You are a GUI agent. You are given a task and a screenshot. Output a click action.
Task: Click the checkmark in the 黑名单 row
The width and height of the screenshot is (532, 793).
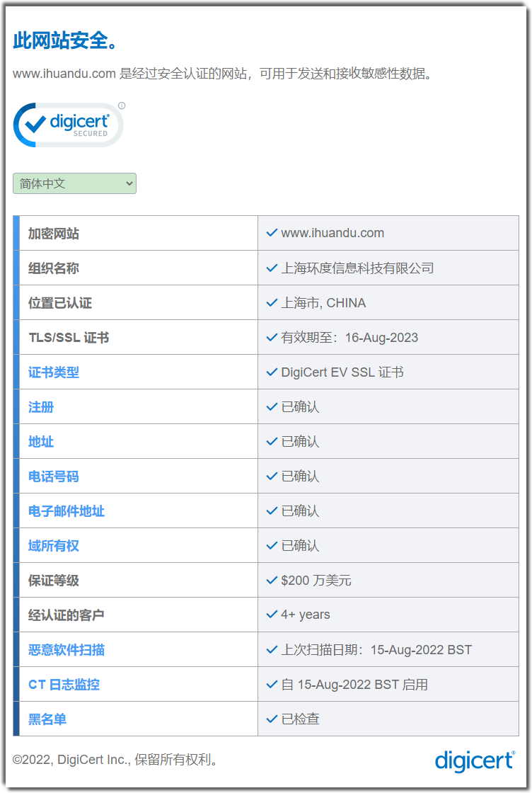pos(272,719)
